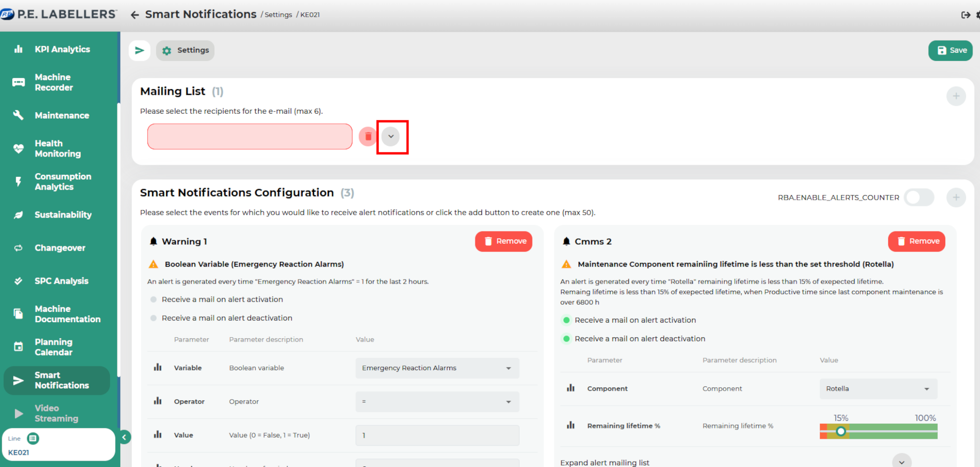980x467 pixels.
Task: Add a new smart notification configuration
Action: point(955,198)
